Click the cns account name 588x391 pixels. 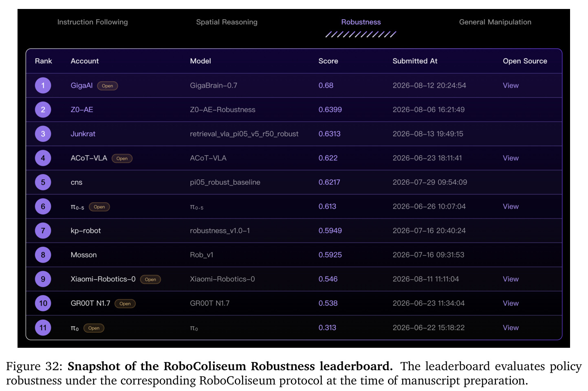(x=76, y=182)
